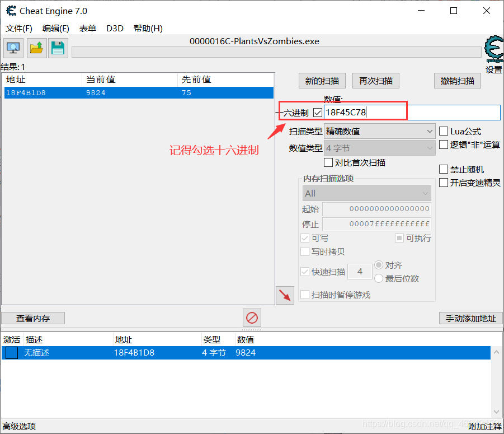Click previous value 75 in results
This screenshot has width=504, height=434.
(186, 92)
